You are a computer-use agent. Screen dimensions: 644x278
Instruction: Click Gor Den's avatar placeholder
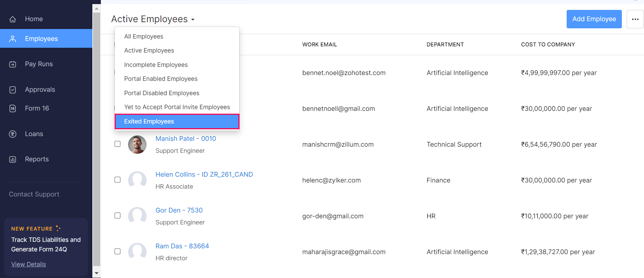pyautogui.click(x=137, y=216)
